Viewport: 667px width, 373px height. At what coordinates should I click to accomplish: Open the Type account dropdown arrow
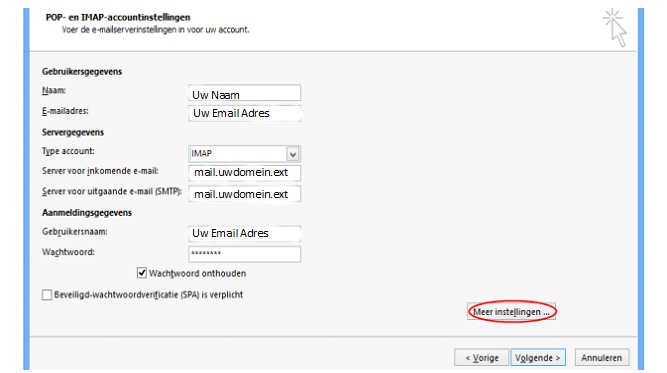click(293, 154)
